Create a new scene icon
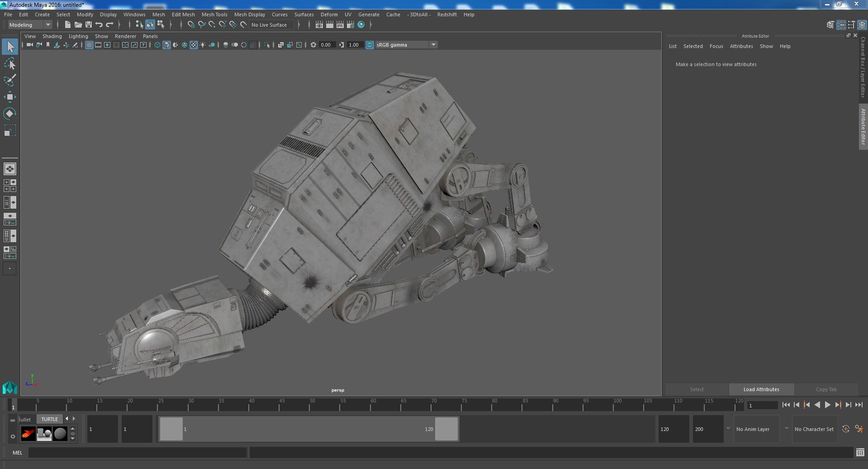 tap(68, 25)
